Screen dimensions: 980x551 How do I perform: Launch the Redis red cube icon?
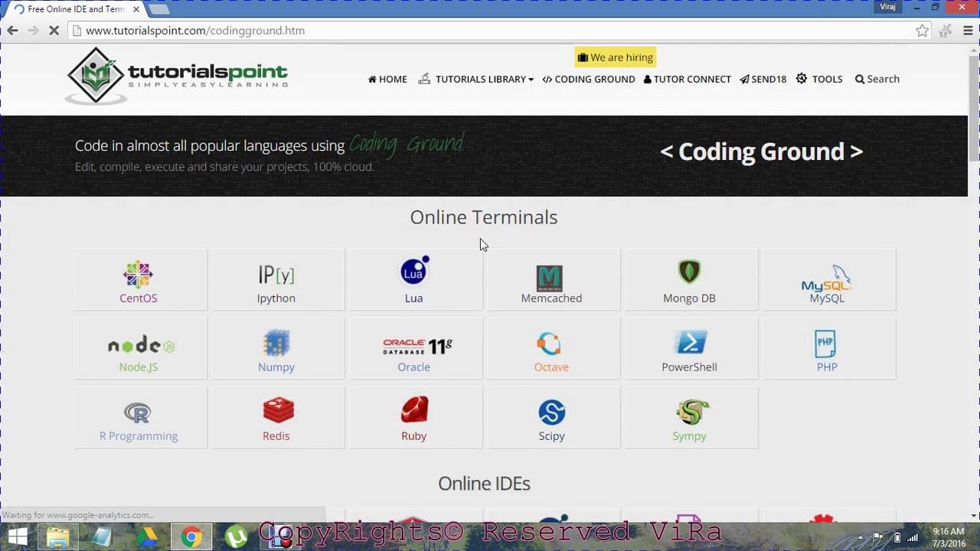coord(278,410)
